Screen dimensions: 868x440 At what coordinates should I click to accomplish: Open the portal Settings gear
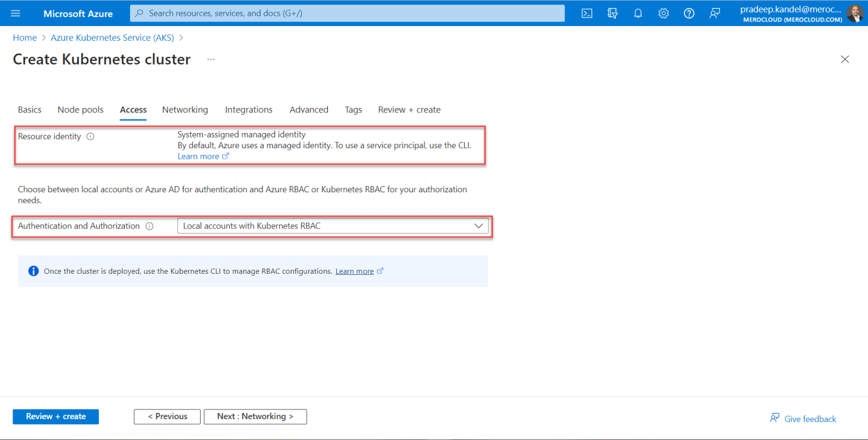tap(663, 12)
